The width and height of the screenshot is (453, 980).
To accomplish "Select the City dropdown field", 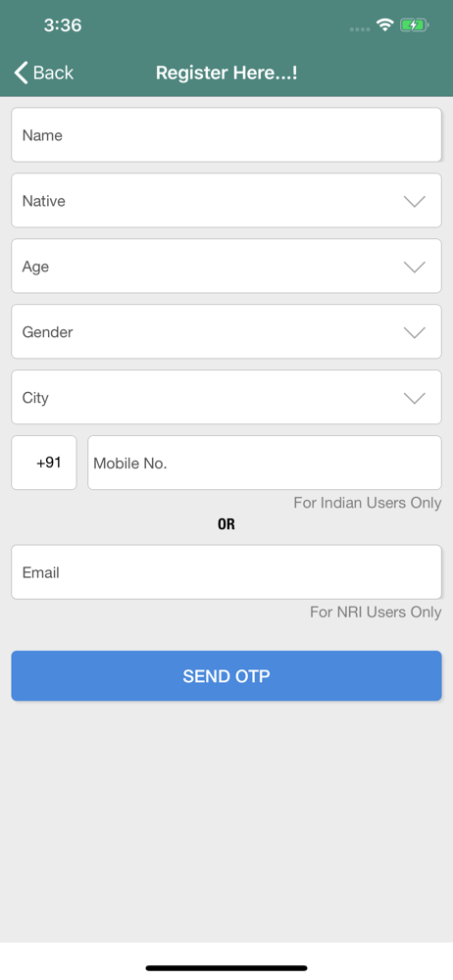I will [x=226, y=398].
